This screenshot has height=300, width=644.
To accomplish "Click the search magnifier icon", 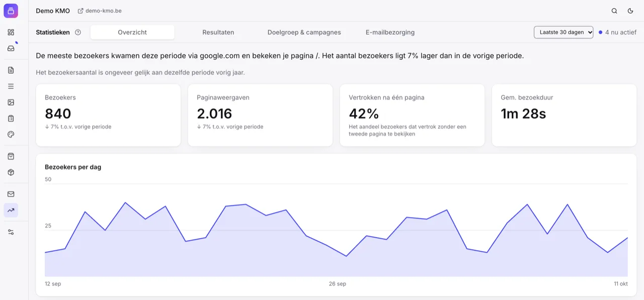I will (x=614, y=11).
